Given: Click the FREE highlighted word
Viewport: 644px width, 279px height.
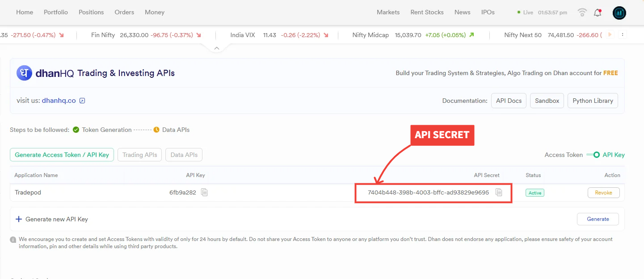Looking at the screenshot, I should pyautogui.click(x=611, y=73).
